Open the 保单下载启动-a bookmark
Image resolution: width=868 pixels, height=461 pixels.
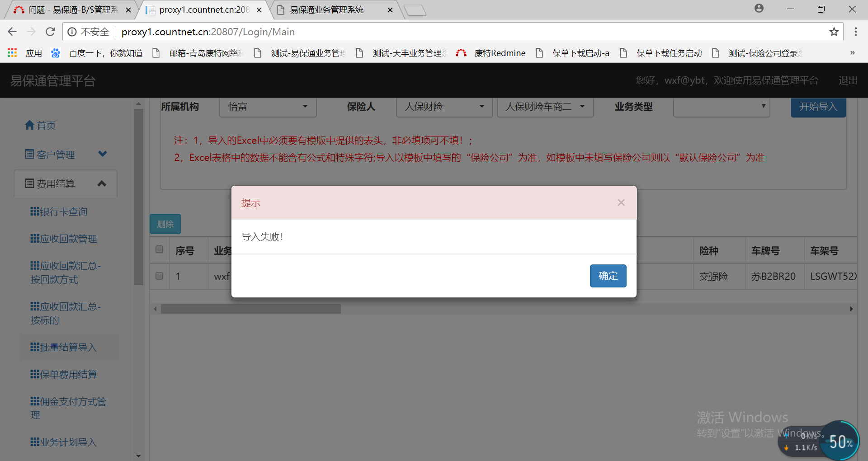(572, 53)
